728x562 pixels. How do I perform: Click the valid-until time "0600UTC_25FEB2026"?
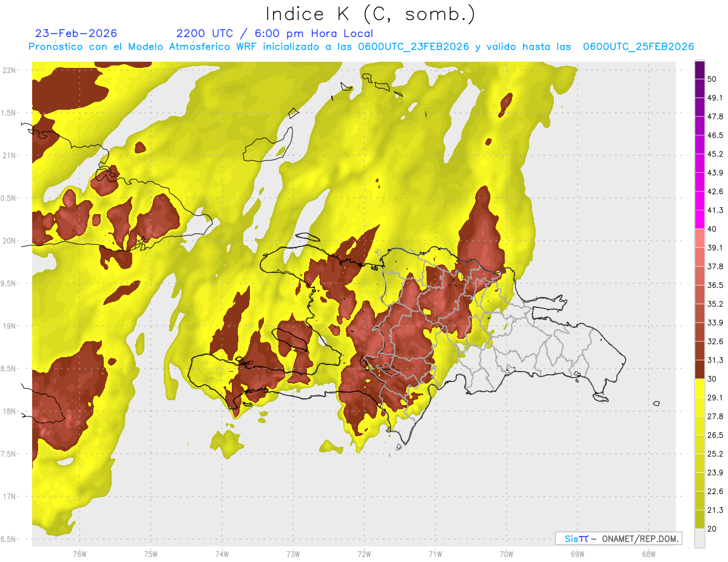tap(638, 47)
